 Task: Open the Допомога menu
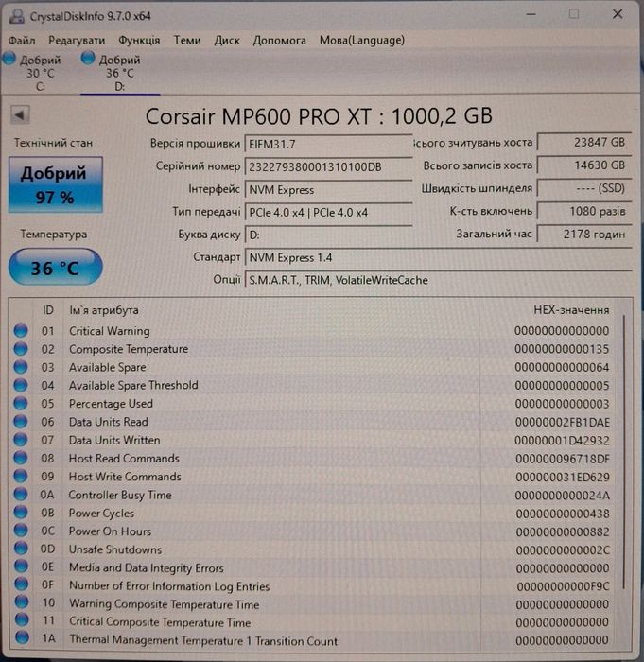pos(279,41)
